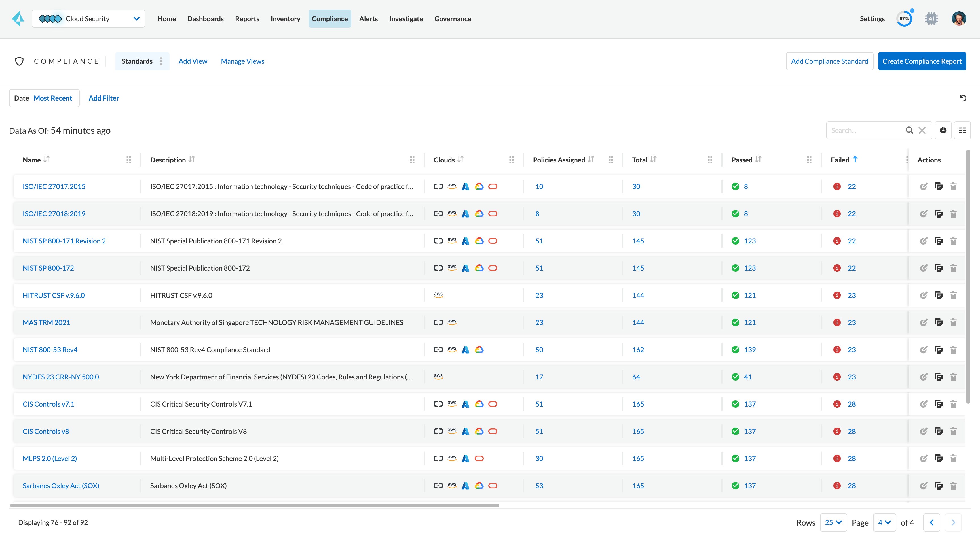The image size is (980, 544).
Task: Toggle sorting on the Name column
Action: pyautogui.click(x=47, y=160)
